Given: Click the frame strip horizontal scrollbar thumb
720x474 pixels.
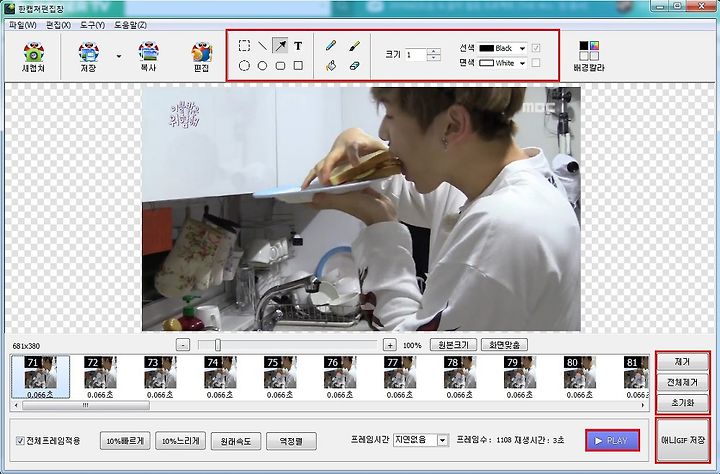Looking at the screenshot, I should pos(85,406).
